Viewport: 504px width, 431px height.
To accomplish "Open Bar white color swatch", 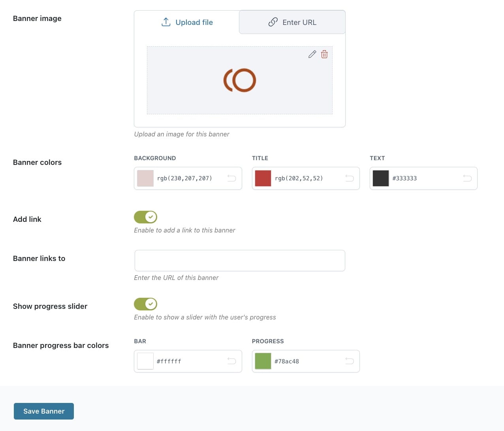I will [145, 361].
